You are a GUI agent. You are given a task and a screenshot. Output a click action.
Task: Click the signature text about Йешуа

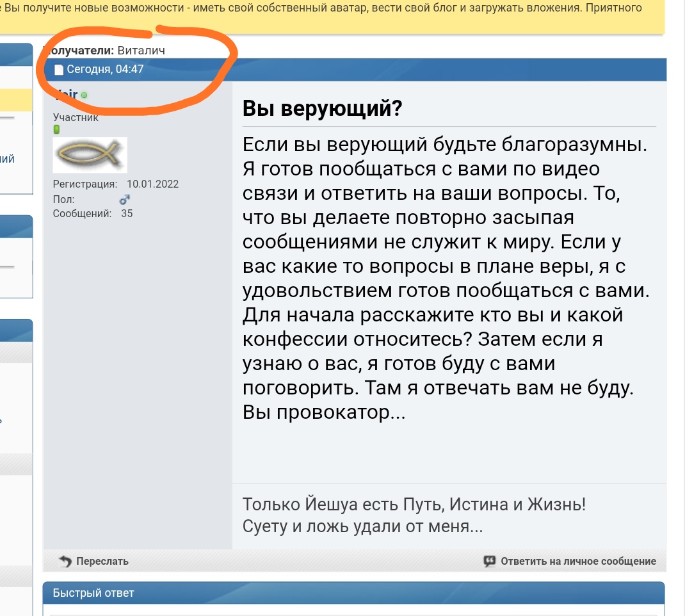coord(414,515)
